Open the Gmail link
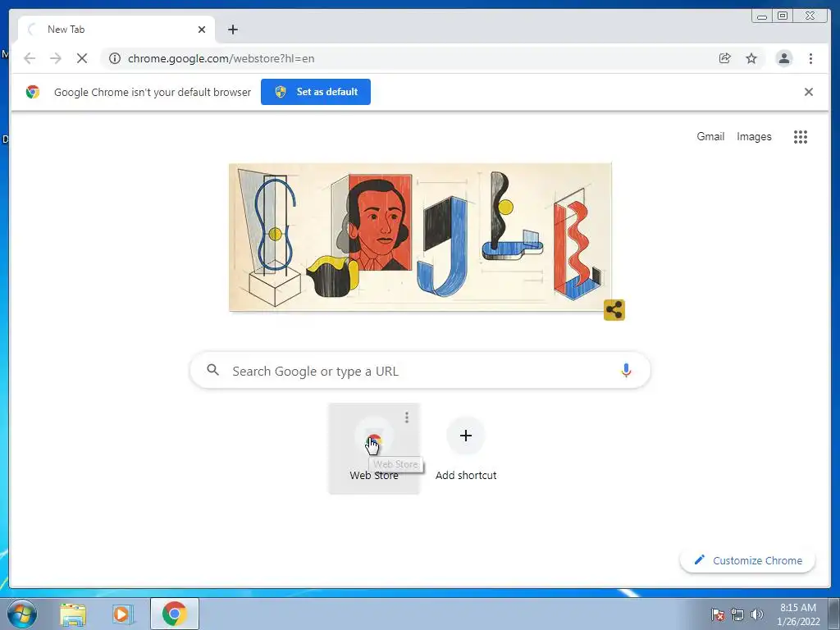 tap(710, 137)
